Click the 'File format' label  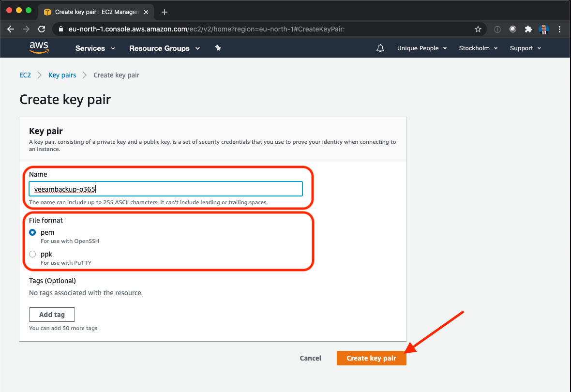(46, 220)
